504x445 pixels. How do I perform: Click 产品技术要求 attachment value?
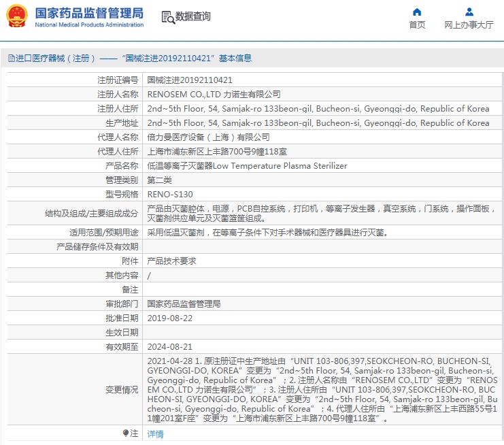click(171, 261)
